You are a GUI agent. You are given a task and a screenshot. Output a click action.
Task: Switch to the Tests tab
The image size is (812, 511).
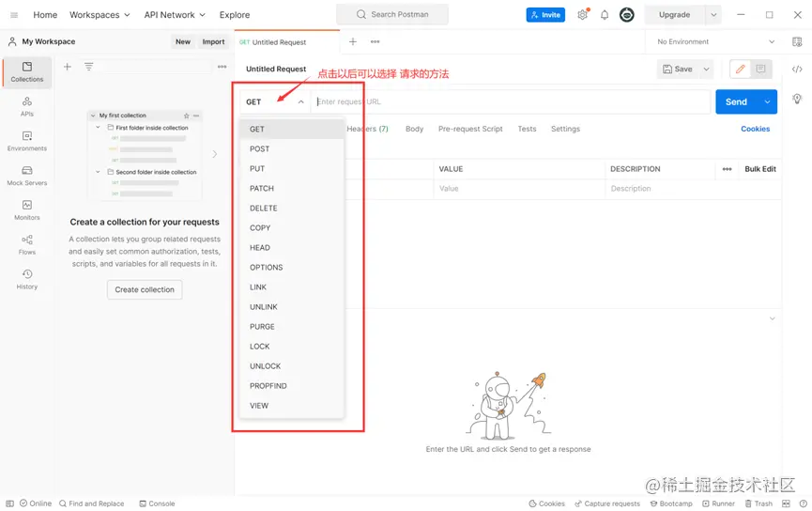click(x=527, y=129)
